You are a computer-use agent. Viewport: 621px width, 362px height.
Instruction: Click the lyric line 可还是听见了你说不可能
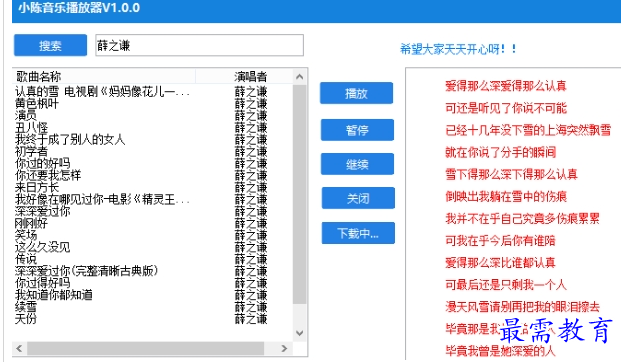coord(506,108)
